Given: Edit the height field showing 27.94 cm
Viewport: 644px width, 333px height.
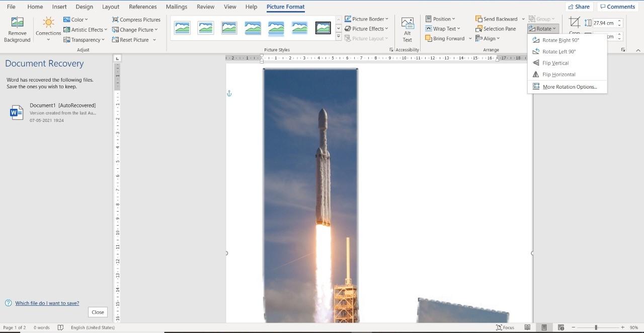Looking at the screenshot, I should [603, 23].
